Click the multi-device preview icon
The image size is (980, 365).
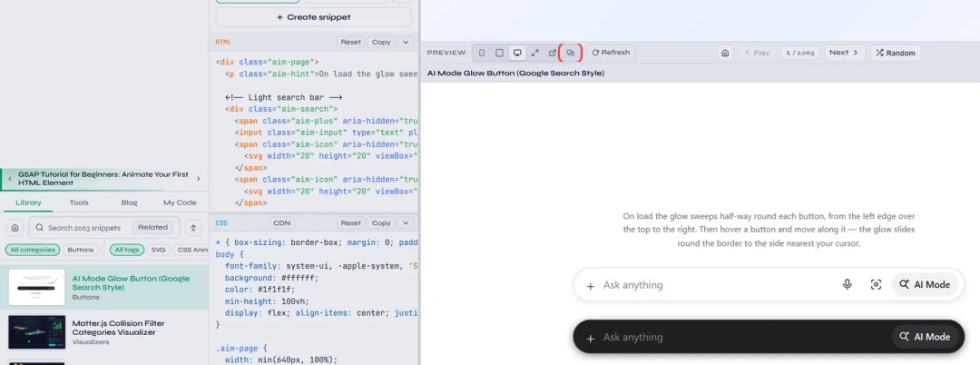[570, 53]
